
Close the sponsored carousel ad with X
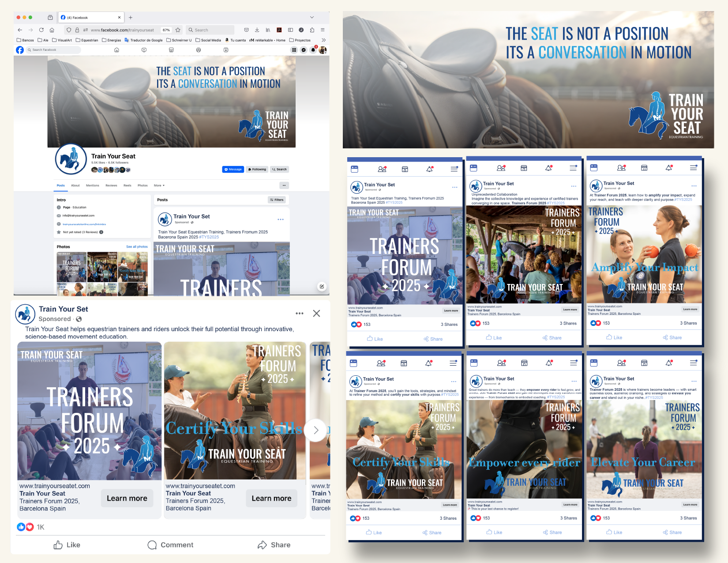tap(316, 314)
